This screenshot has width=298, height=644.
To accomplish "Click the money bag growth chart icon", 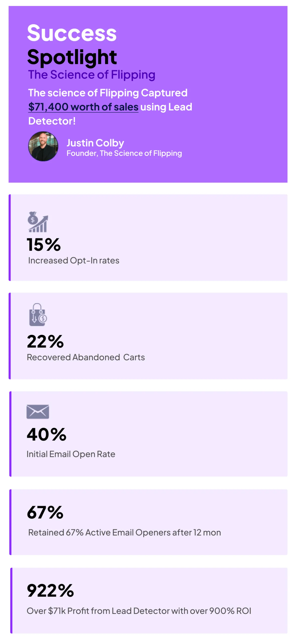I will (38, 223).
